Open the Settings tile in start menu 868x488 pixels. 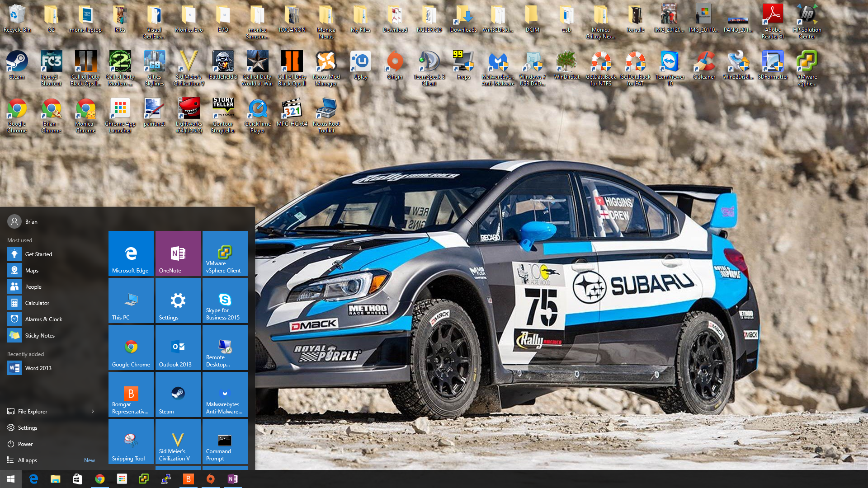pyautogui.click(x=178, y=300)
